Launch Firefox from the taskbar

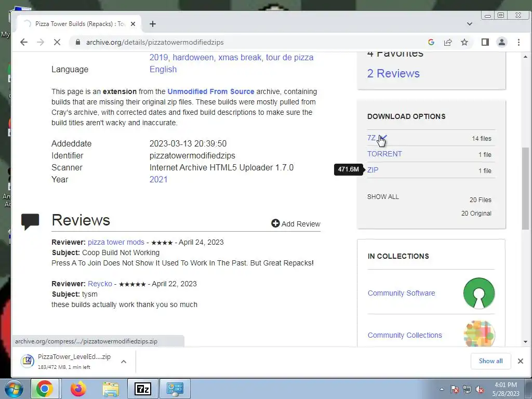[x=78, y=389]
